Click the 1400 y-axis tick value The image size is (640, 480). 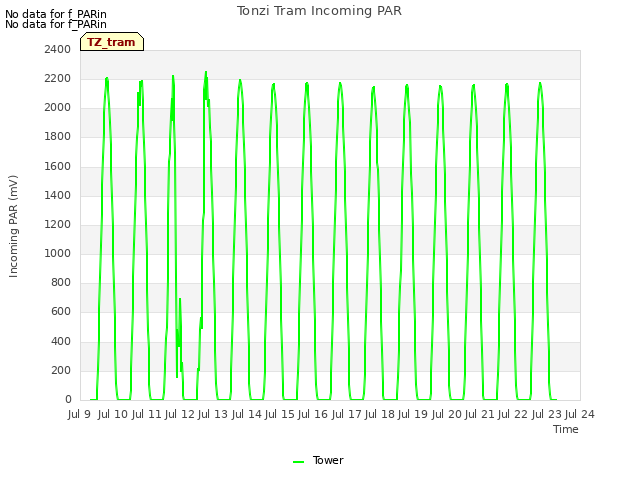point(58,195)
